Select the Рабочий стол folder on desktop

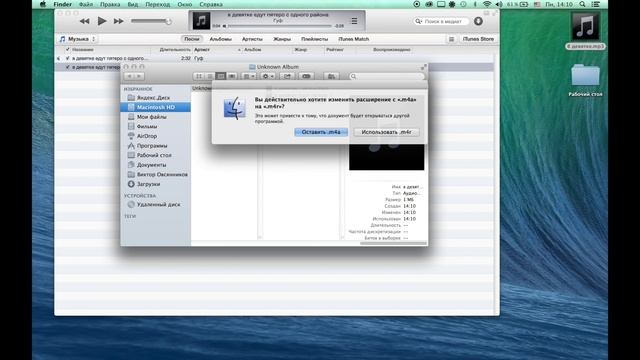(585, 76)
